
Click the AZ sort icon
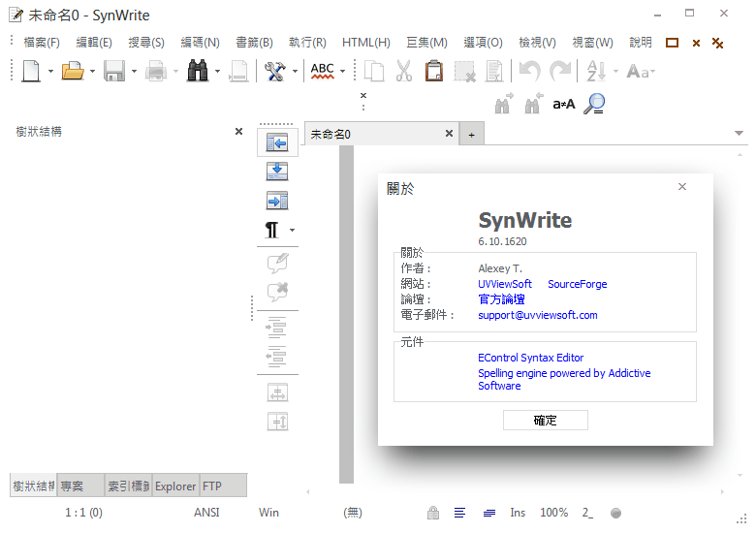tap(596, 72)
